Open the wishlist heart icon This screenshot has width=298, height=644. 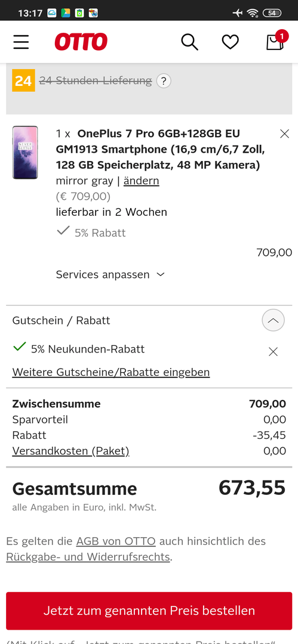click(230, 42)
